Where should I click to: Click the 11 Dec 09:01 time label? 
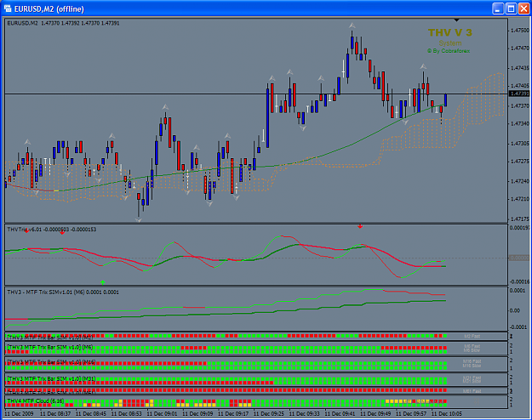(x=163, y=413)
